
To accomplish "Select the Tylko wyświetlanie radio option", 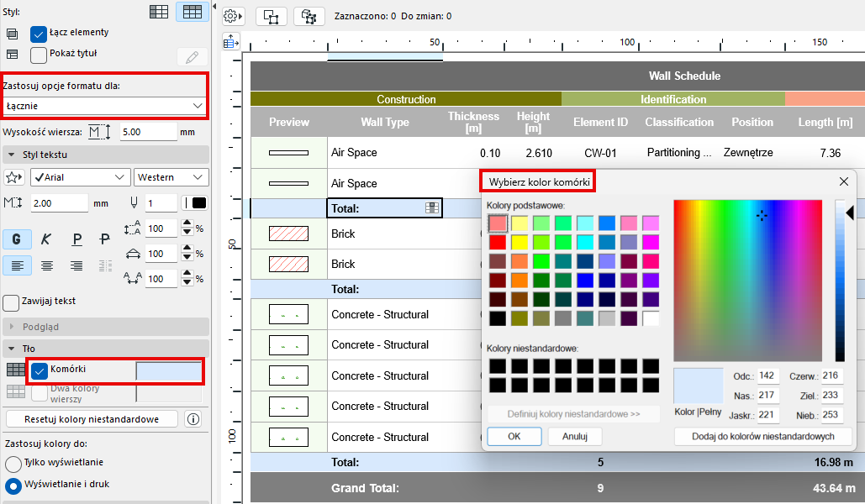I will coord(13,464).
